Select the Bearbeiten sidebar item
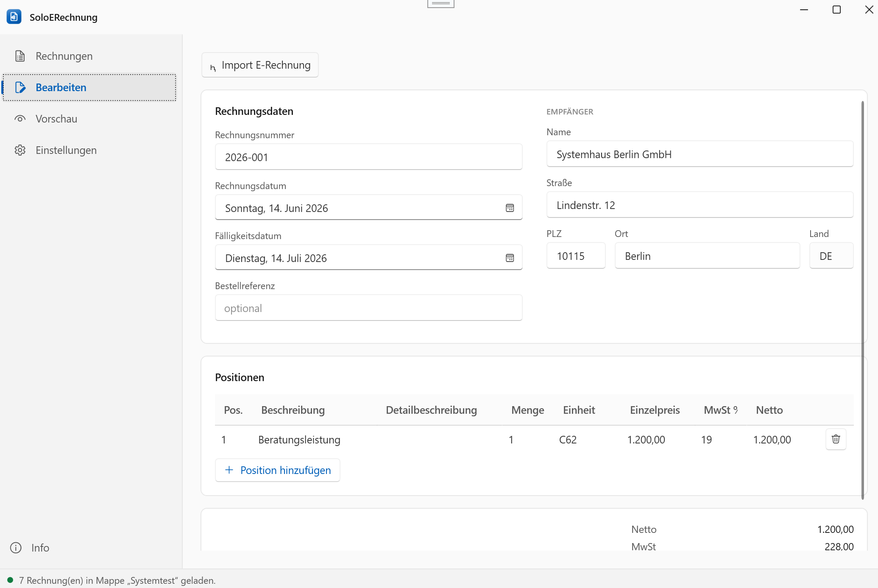Screen dimensions: 878x588 click(x=89, y=87)
